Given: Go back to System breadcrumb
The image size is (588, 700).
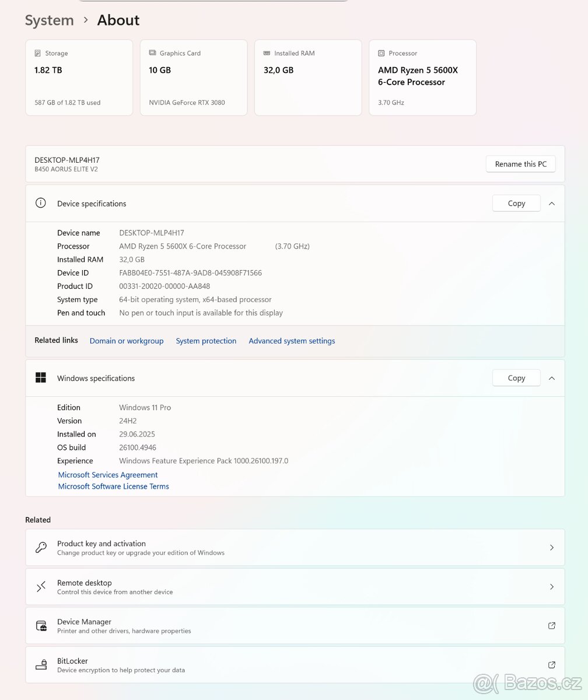Looking at the screenshot, I should coord(50,20).
